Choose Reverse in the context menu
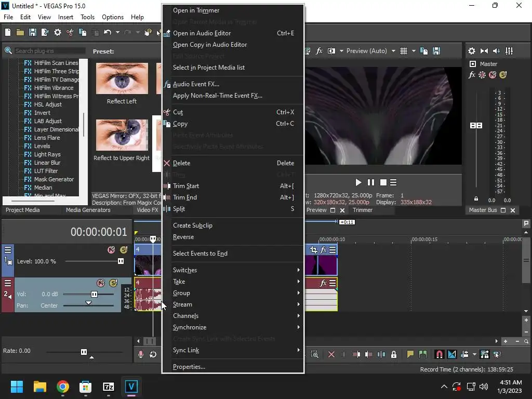Viewport: 532px width, 399px height. pos(233,237)
